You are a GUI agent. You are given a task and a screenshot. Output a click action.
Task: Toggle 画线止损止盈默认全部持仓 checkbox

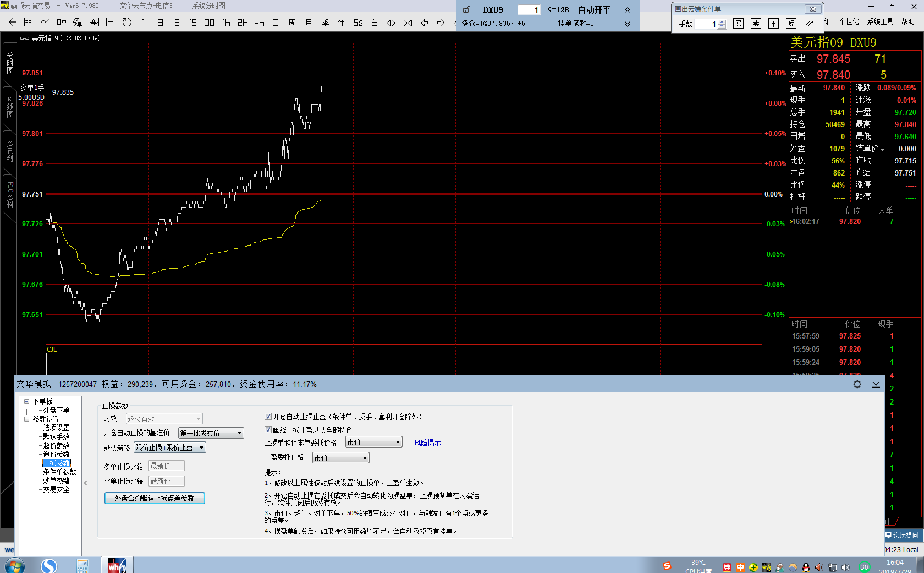[268, 430]
